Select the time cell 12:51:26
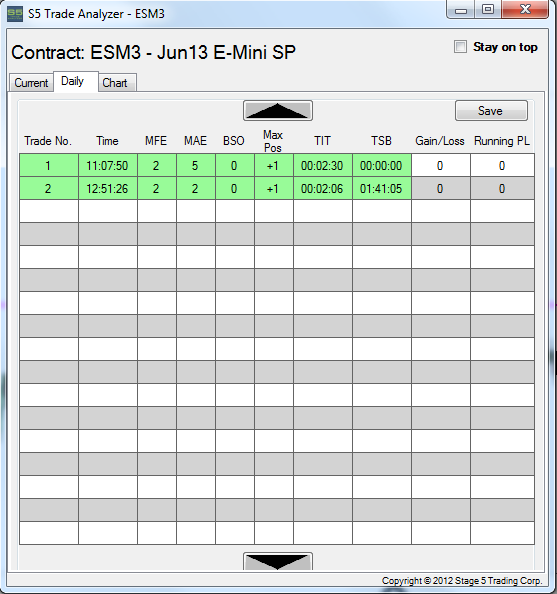 pos(108,188)
